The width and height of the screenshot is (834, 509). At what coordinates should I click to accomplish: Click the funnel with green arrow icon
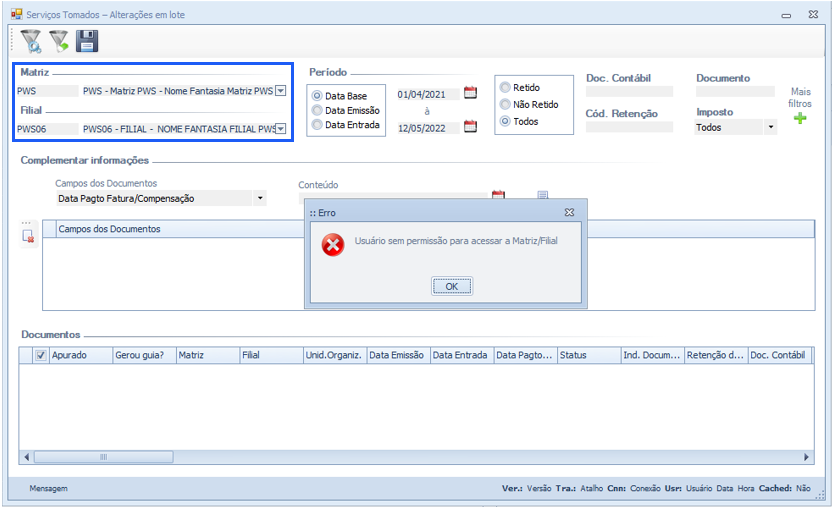59,41
